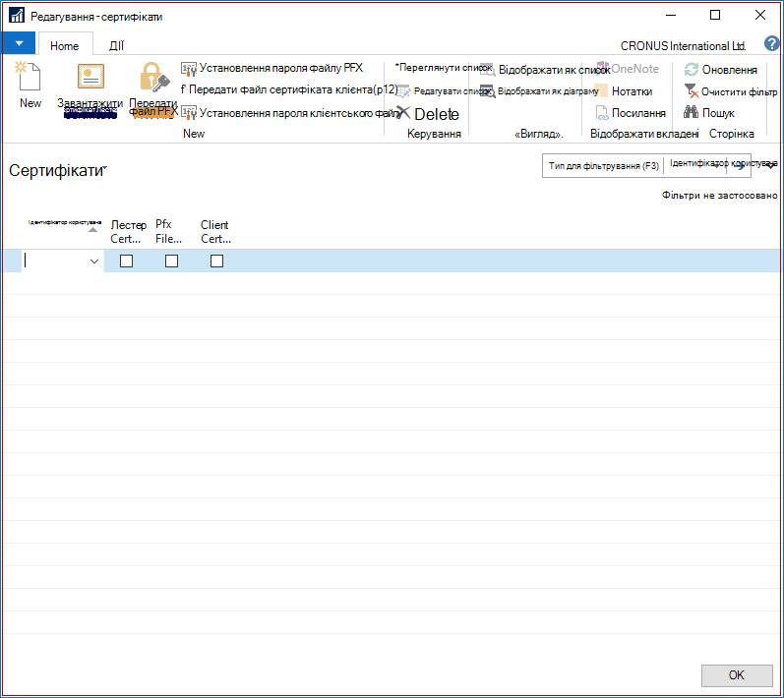Toggle the Лестер Cert checkbox
784x698 pixels.
127,261
